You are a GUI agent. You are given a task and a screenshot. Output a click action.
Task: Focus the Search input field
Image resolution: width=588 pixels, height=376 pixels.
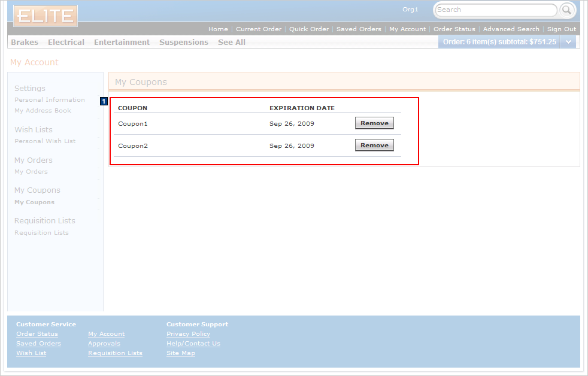(496, 10)
